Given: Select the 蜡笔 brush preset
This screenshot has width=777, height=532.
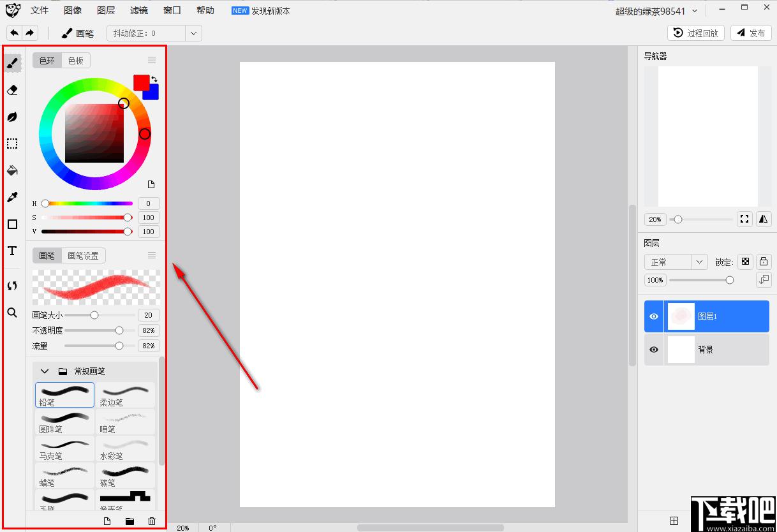Looking at the screenshot, I should [x=64, y=475].
